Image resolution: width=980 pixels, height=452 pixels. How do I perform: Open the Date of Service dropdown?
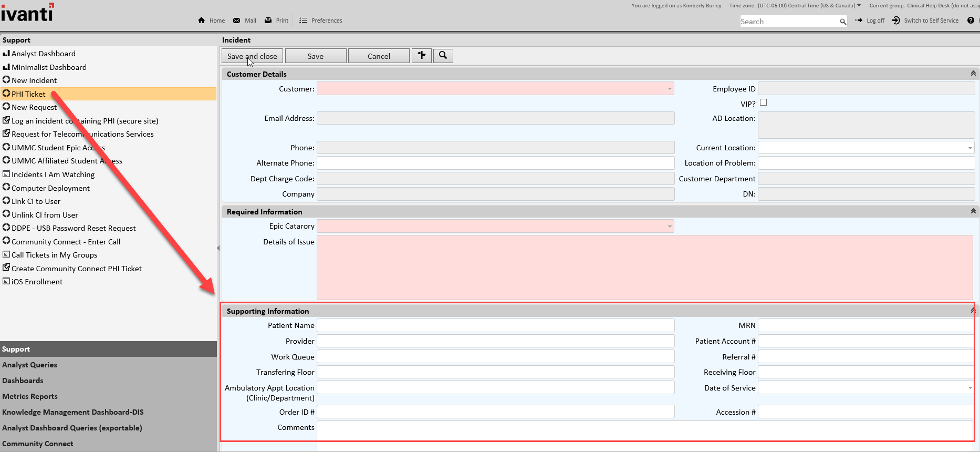tap(970, 388)
